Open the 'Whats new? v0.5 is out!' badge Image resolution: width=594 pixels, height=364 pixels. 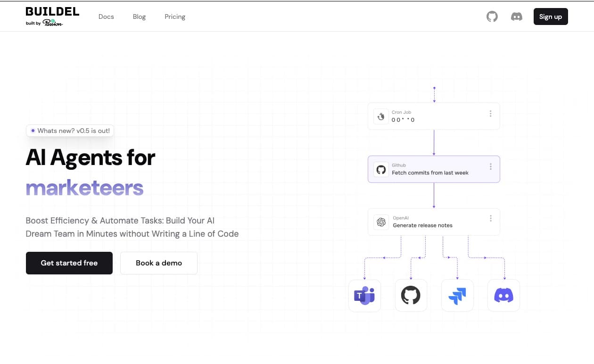[70, 131]
